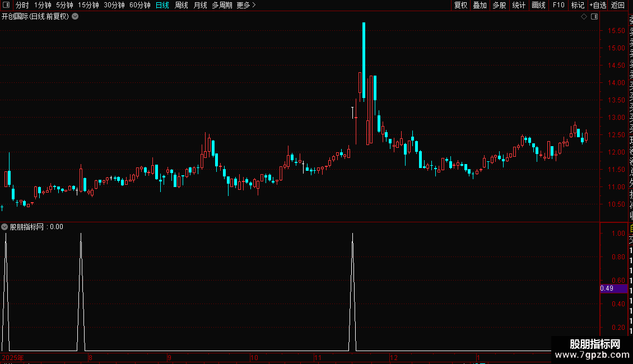
Task: Expand the 股朋指标网 indicator dropdown
Action: coord(4,227)
